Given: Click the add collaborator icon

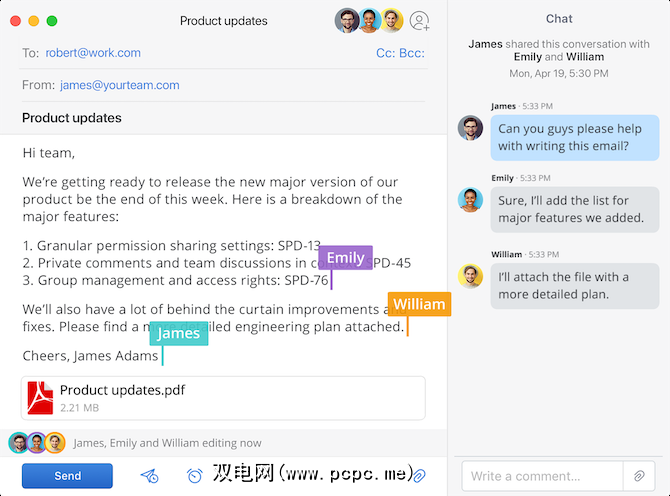Looking at the screenshot, I should point(420,21).
